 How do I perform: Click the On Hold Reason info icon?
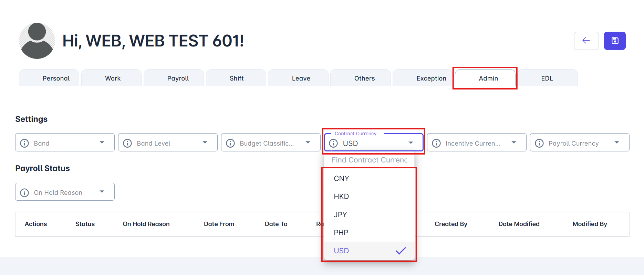[24, 192]
